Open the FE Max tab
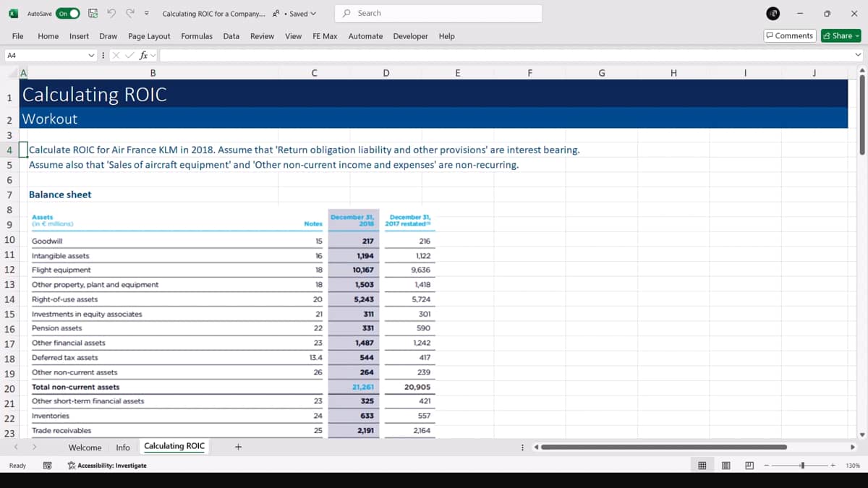868x488 pixels. [x=325, y=36]
